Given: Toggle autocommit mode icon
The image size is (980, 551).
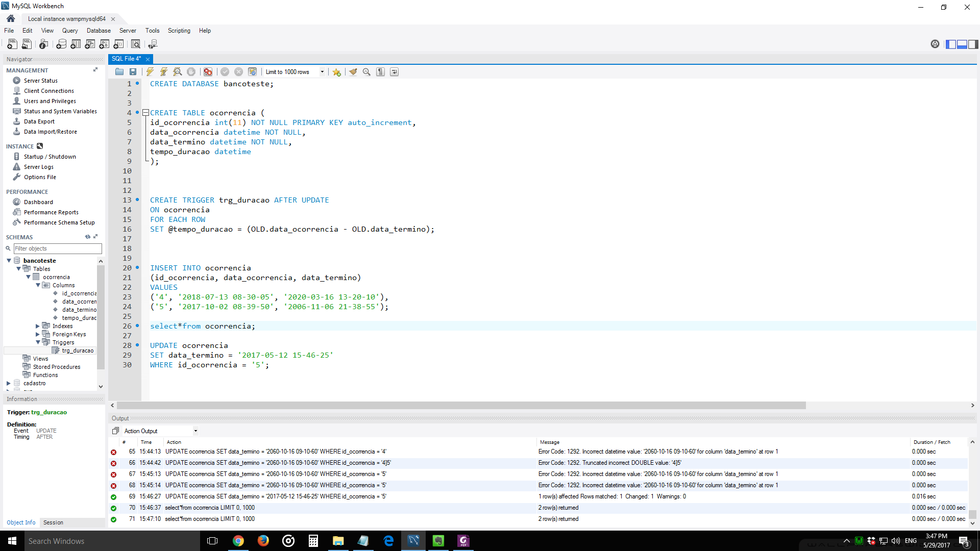Looking at the screenshot, I should (x=252, y=72).
